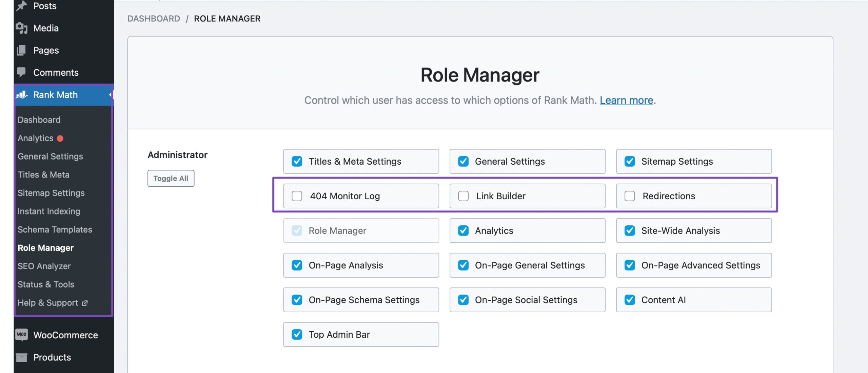Click the Top Admin Bar label text
Screen dimensions: 868x373
point(339,334)
